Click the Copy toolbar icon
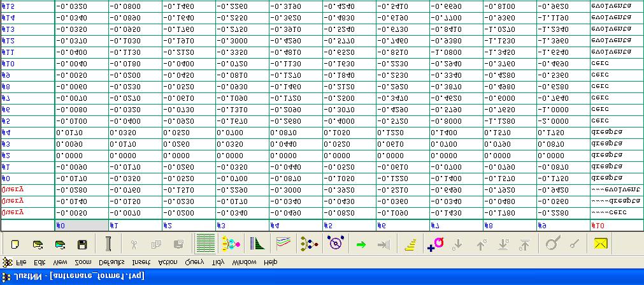The image size is (644, 285). 156,245
